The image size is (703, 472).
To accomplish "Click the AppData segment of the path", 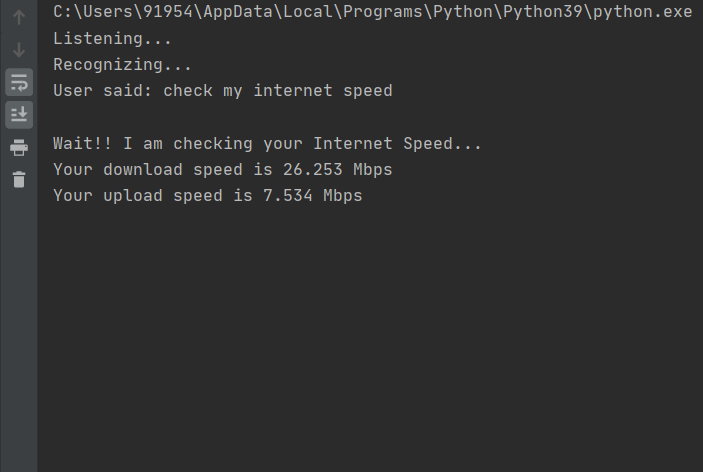I will (x=238, y=12).
